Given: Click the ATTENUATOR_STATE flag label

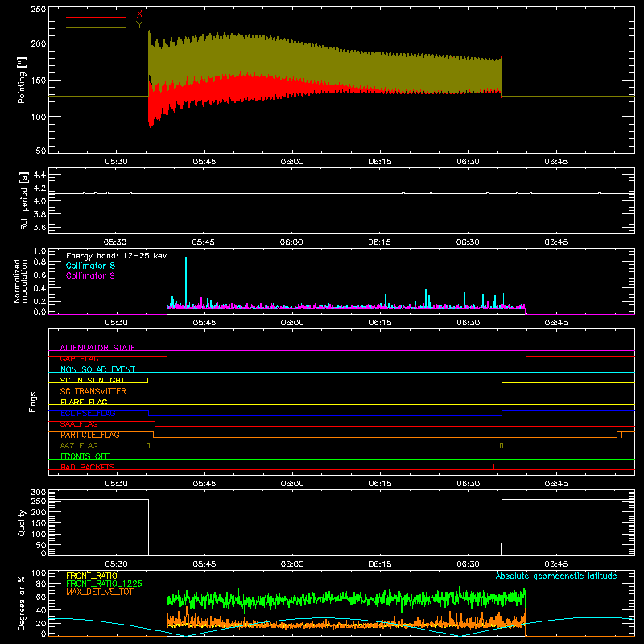Looking at the screenshot, I should pyautogui.click(x=97, y=348).
